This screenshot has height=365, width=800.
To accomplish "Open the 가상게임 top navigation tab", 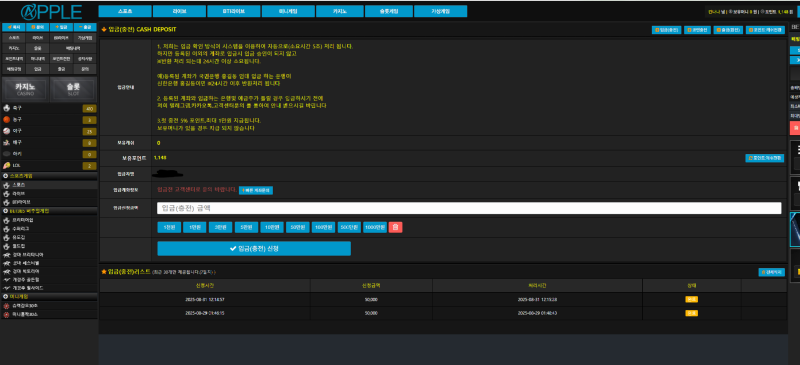I will tap(441, 11).
